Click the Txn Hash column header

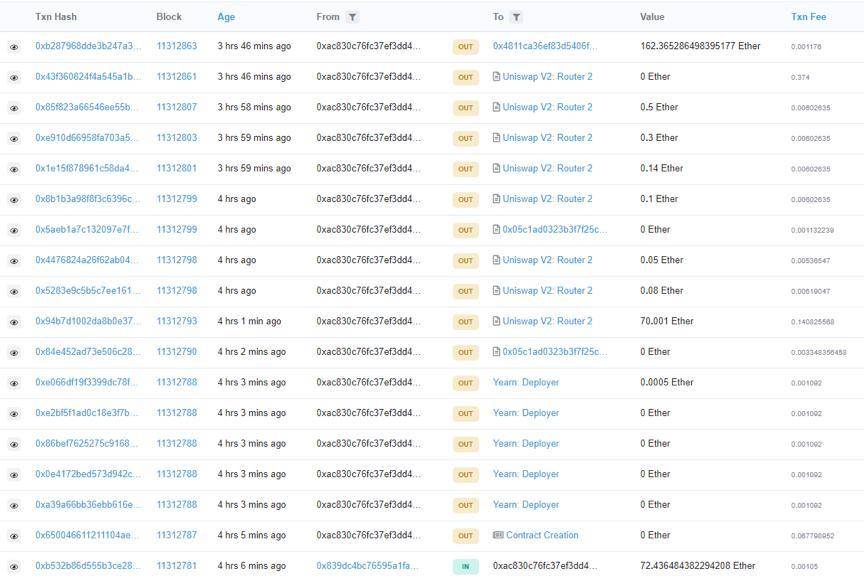click(x=56, y=17)
